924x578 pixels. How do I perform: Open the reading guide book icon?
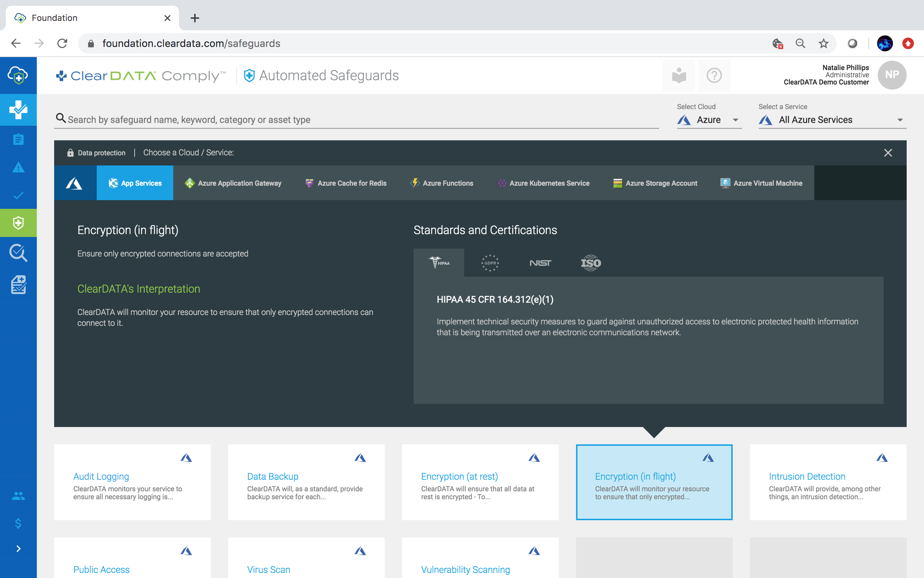click(x=679, y=75)
